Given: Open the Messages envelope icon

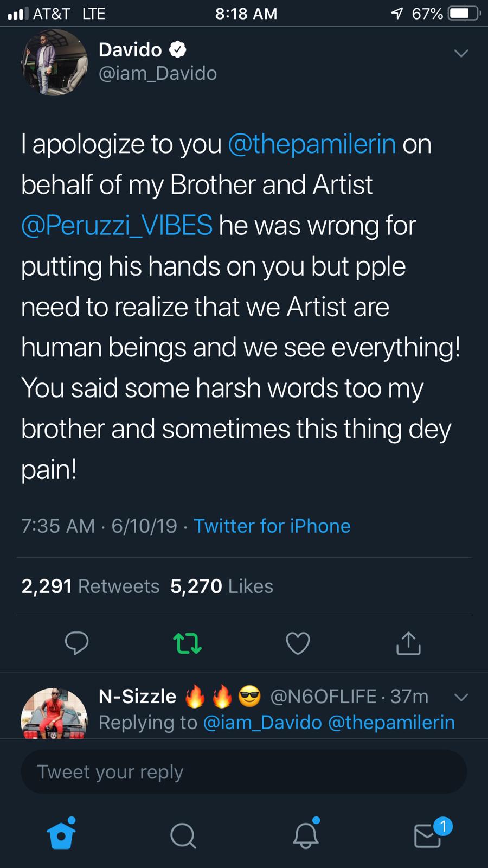Looking at the screenshot, I should pos(428,835).
